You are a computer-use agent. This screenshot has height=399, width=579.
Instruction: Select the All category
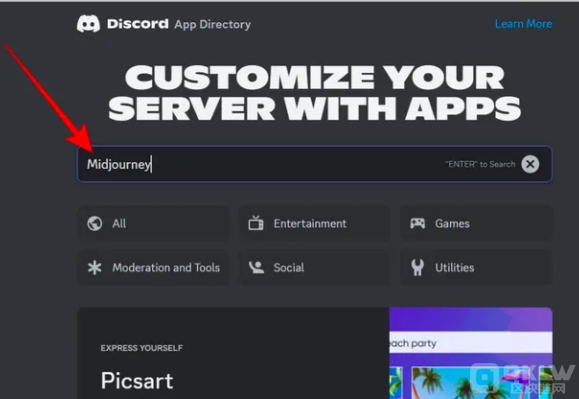click(153, 224)
